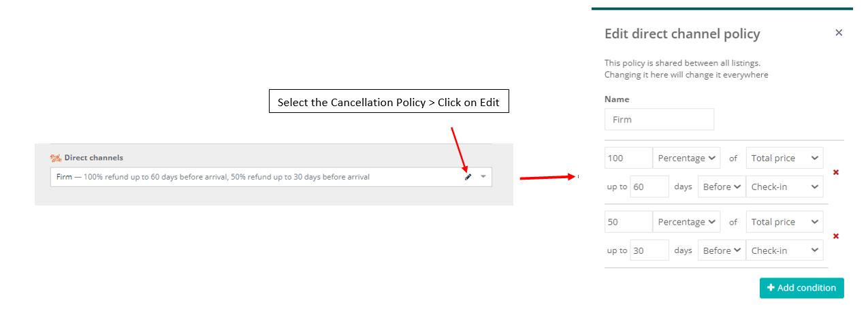Image resolution: width=868 pixels, height=315 pixels.
Task: Open the first Before timing dropdown
Action: point(722,186)
